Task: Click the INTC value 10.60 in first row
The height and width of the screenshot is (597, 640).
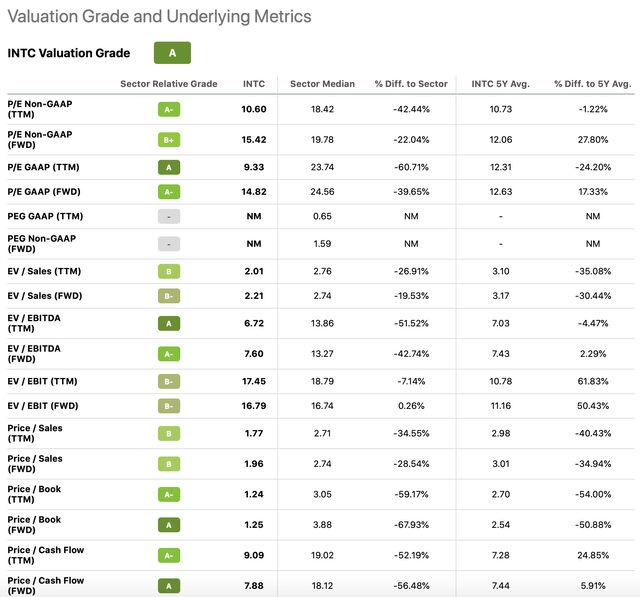Action: pos(254,109)
